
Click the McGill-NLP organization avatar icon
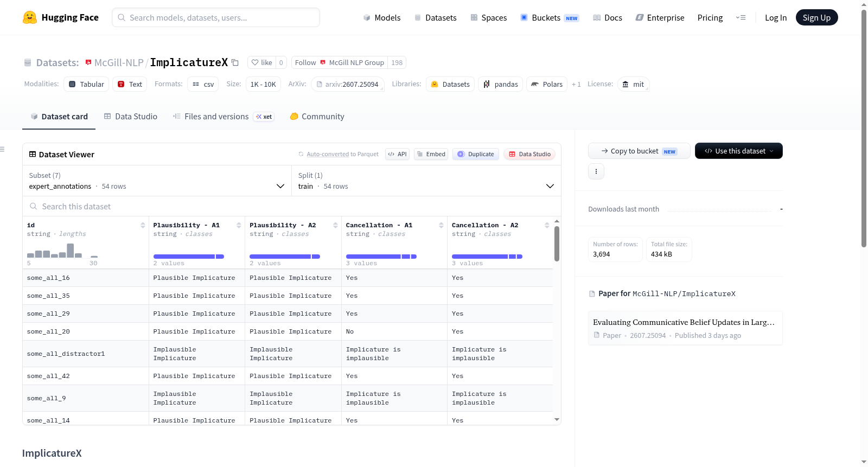[x=88, y=62]
